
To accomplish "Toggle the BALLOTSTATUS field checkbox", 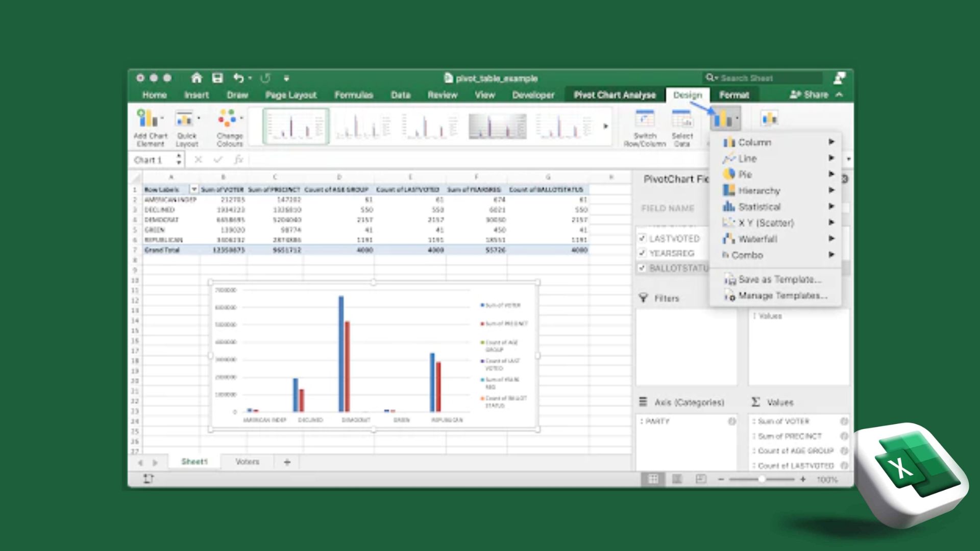I will coord(642,268).
